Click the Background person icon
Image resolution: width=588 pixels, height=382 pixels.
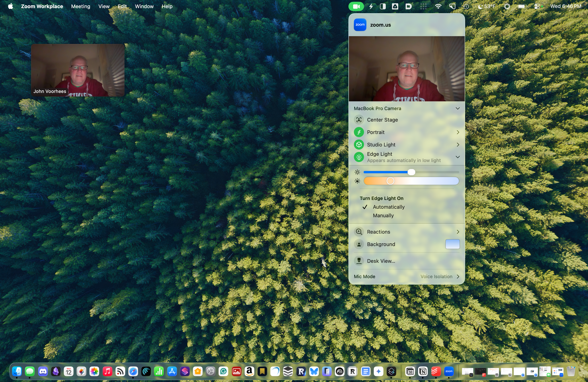tap(359, 244)
